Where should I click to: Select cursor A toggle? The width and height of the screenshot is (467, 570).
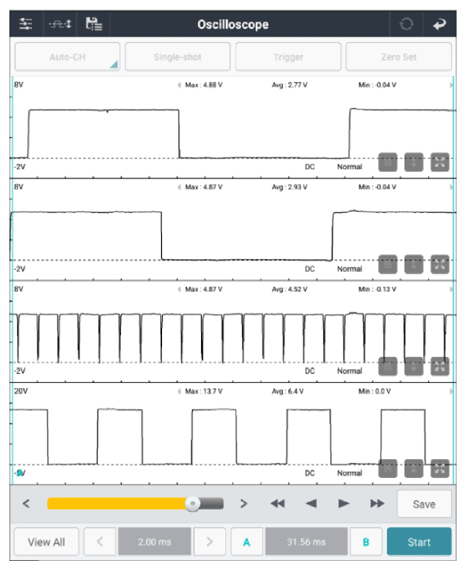click(x=246, y=542)
